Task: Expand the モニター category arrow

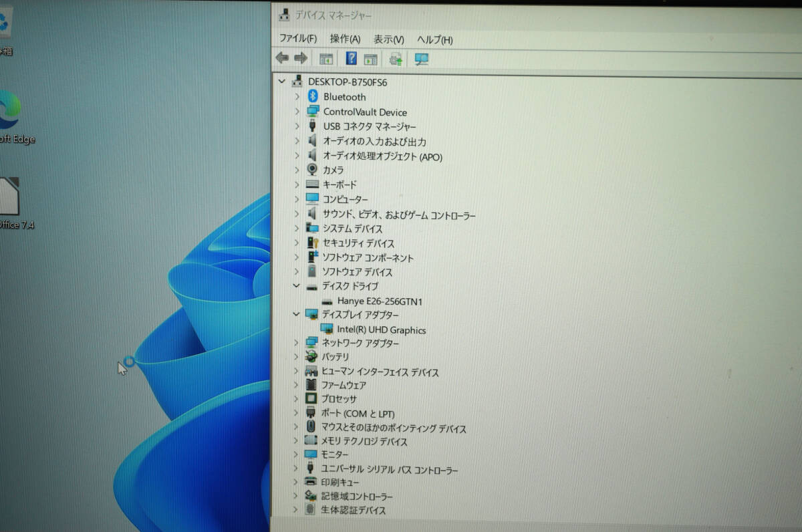Action: tap(297, 454)
